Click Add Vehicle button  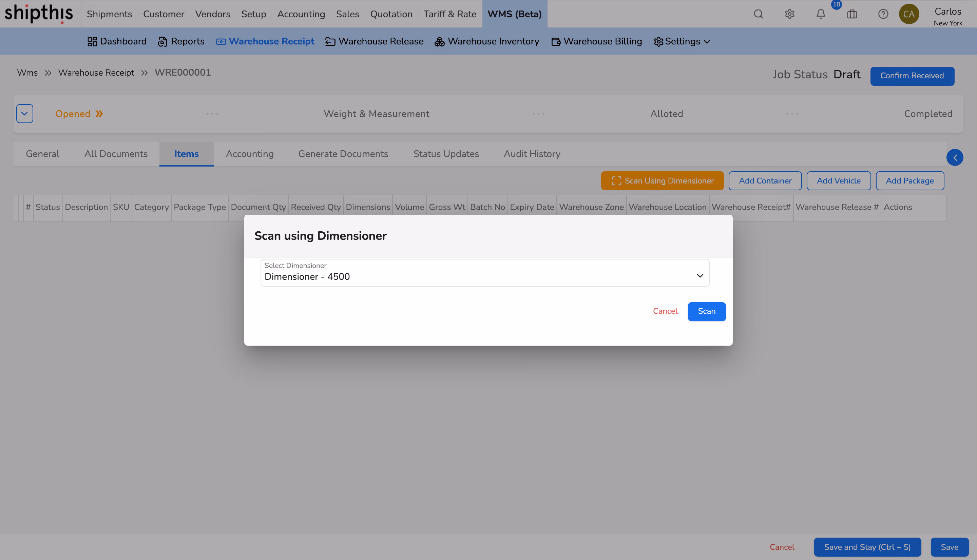click(x=839, y=181)
